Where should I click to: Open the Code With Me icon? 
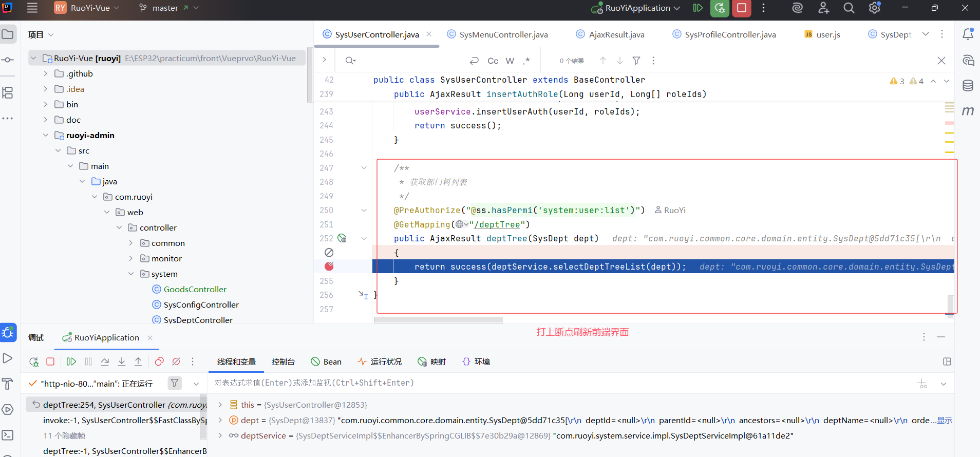(x=823, y=8)
